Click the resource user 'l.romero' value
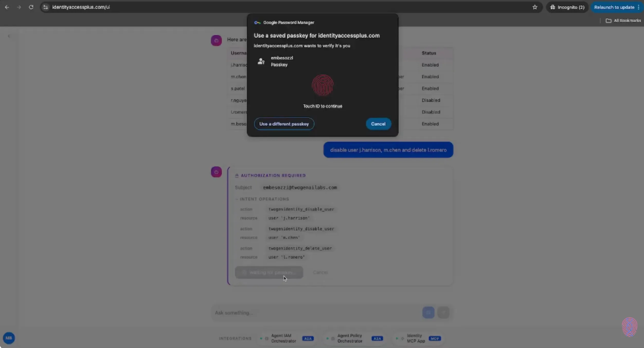The image size is (644, 348). click(287, 257)
